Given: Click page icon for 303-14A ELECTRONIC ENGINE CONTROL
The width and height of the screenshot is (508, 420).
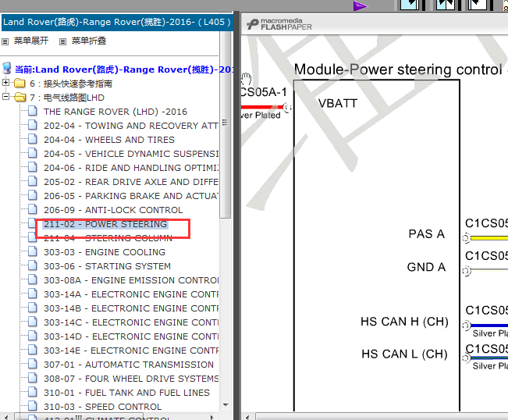Looking at the screenshot, I should [33, 294].
